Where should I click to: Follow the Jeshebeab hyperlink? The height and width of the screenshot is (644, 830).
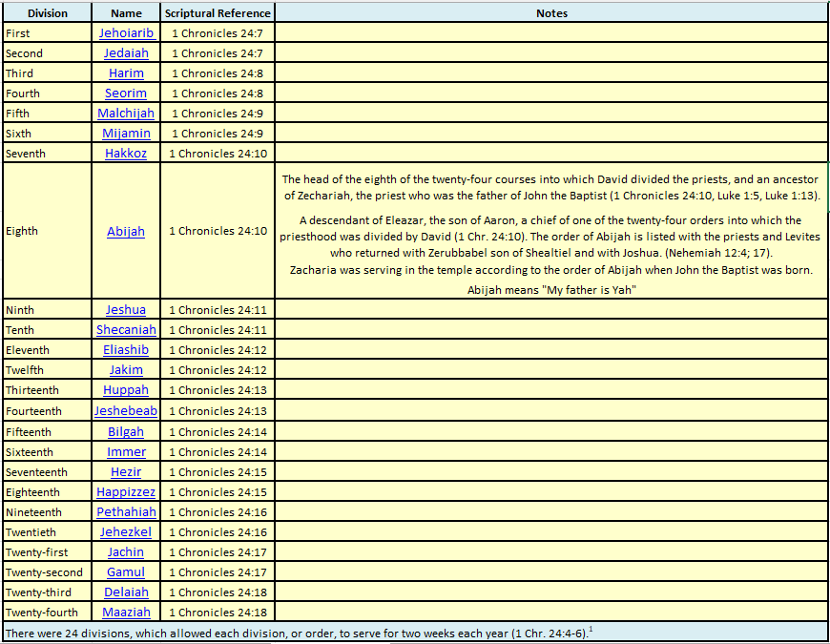126,411
